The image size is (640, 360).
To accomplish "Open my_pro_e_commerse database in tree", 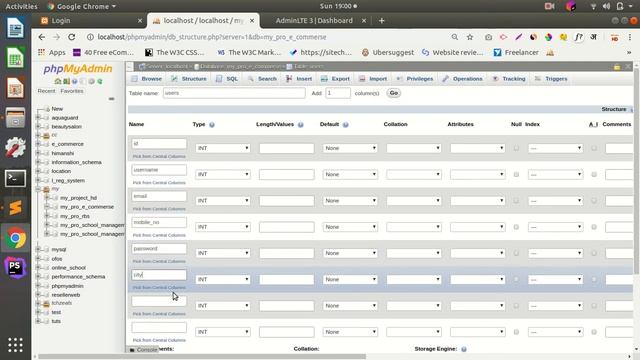I will pos(87,207).
